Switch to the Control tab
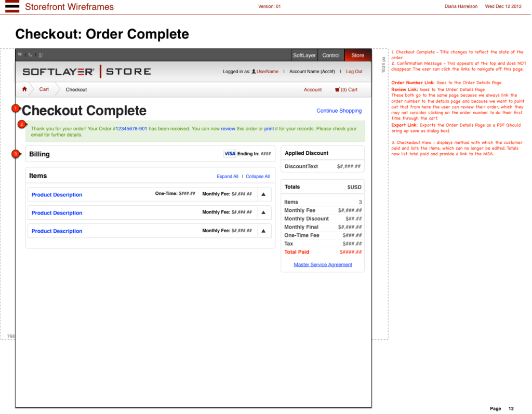The image size is (532, 414). (x=331, y=55)
